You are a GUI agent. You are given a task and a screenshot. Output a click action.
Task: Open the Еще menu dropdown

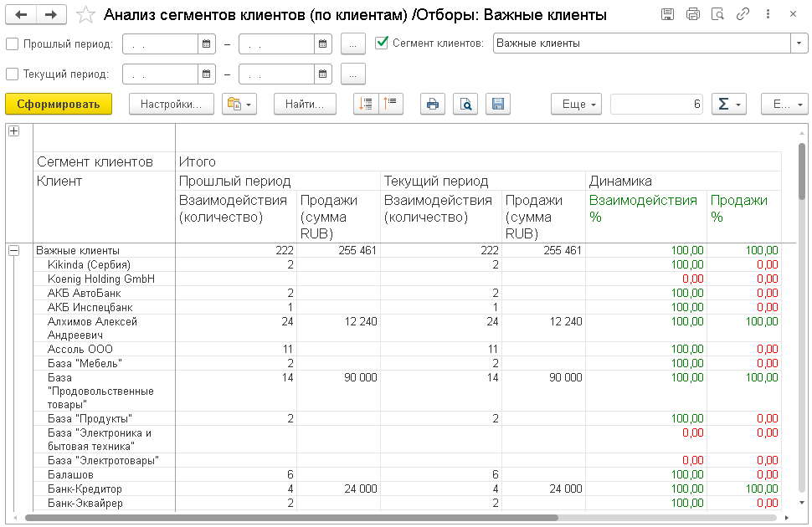pos(577,104)
